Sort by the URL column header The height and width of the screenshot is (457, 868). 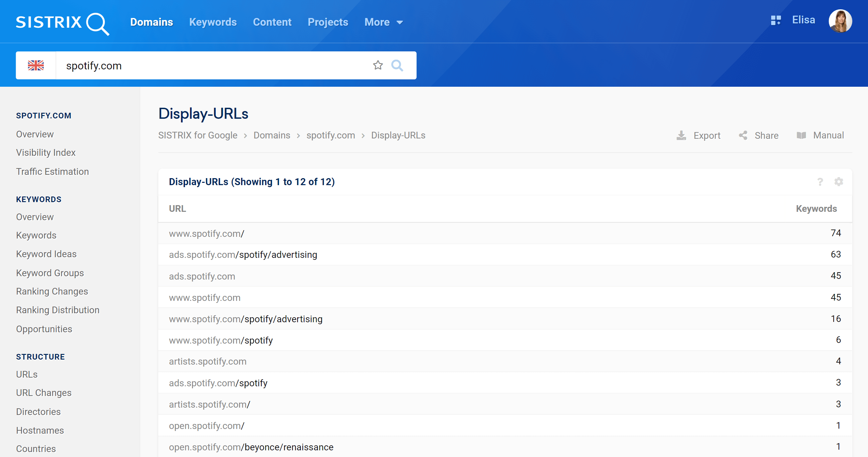pos(177,209)
